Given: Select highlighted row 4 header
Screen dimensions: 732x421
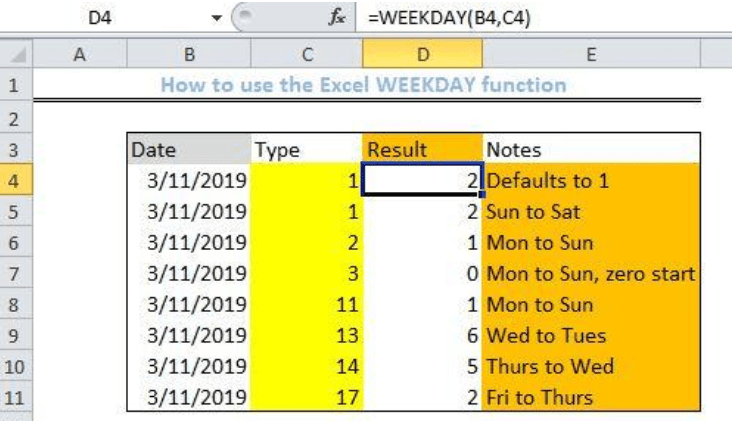Looking at the screenshot, I should click(x=16, y=181).
